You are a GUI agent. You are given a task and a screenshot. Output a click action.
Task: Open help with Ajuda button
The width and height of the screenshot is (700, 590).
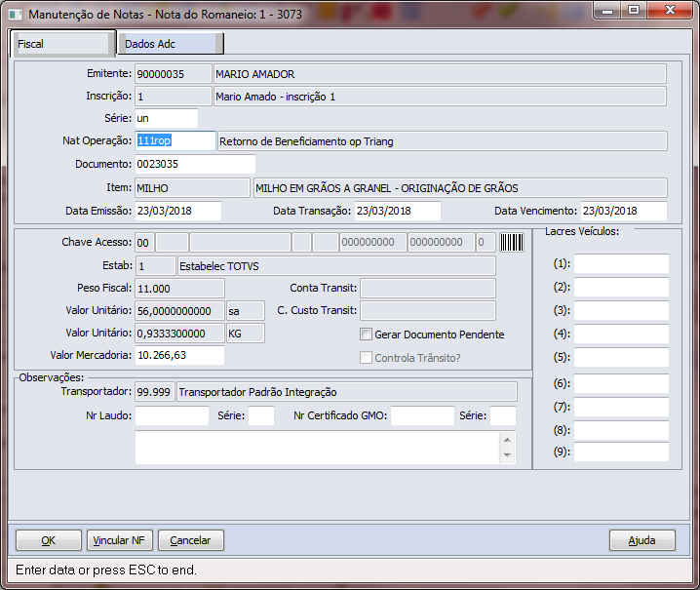642,540
